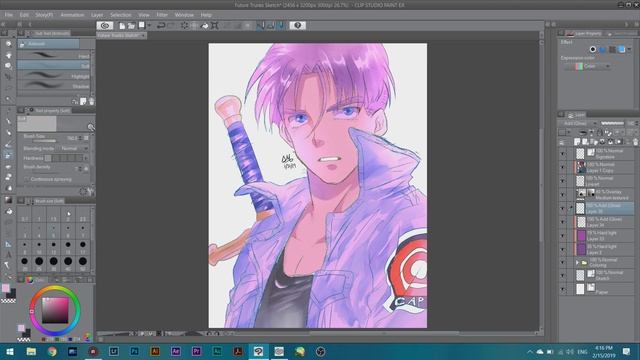This screenshot has width=640, height=360.
Task: Click the Open file icon in command bar
Action: 131,25
